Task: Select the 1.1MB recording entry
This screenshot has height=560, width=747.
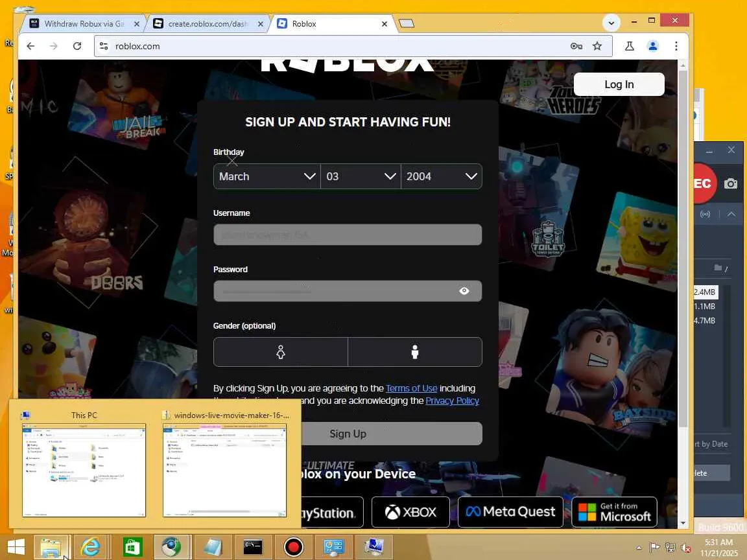Action: click(x=705, y=307)
